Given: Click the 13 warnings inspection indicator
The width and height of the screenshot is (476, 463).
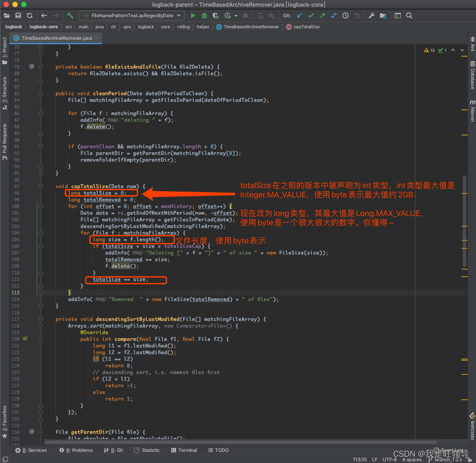Looking at the screenshot, I should [429, 50].
